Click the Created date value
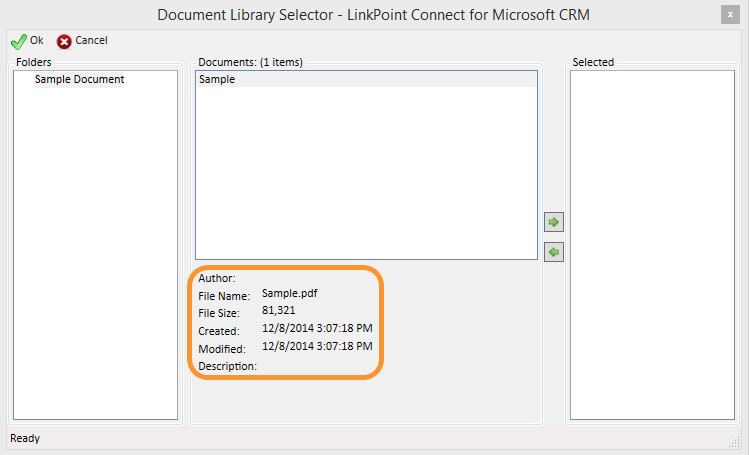The width and height of the screenshot is (749, 455). (317, 328)
